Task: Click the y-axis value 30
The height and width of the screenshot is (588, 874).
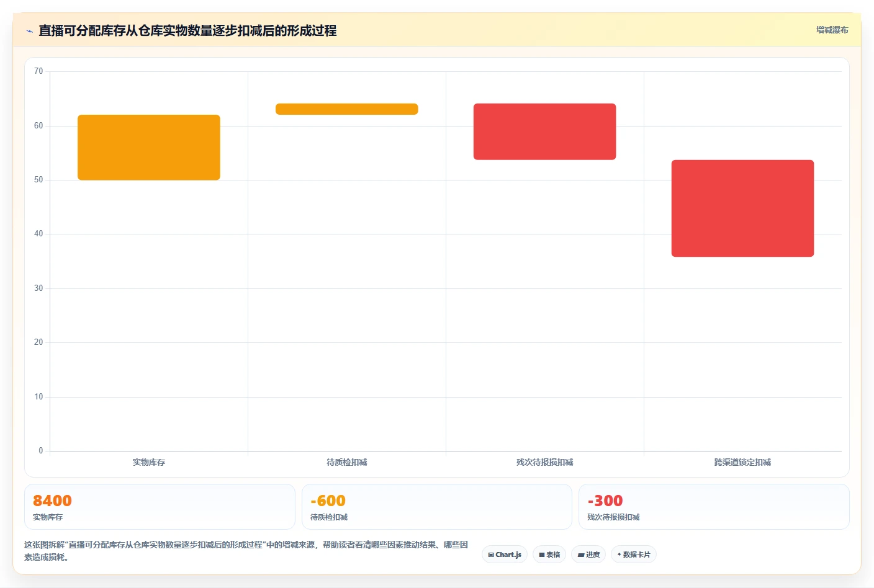Action: pyautogui.click(x=38, y=288)
